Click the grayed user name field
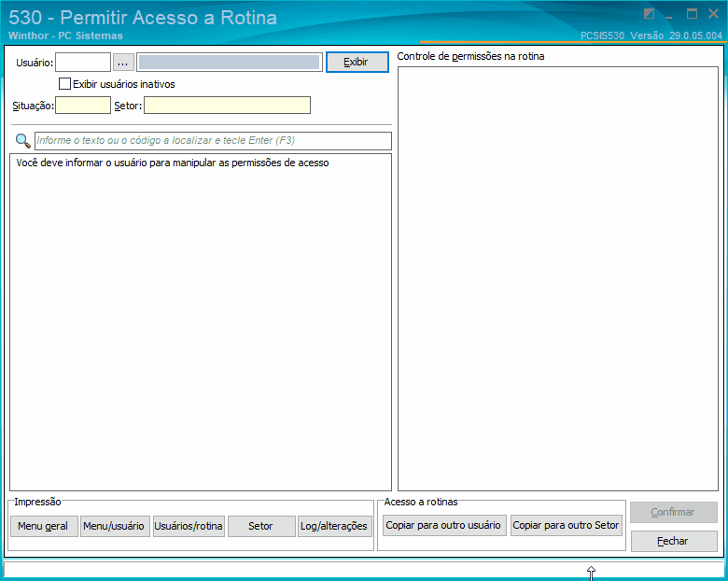The image size is (728, 581). pyautogui.click(x=230, y=63)
